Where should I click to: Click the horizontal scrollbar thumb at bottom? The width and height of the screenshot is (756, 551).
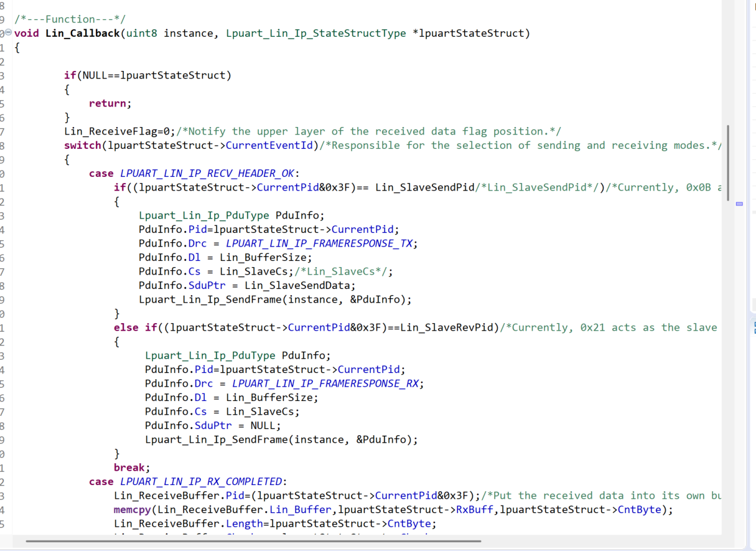click(254, 541)
